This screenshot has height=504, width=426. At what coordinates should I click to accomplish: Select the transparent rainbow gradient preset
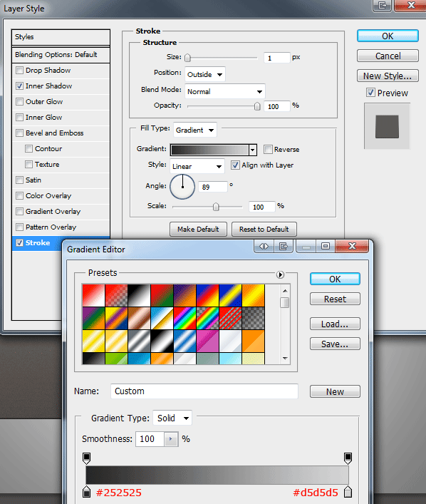coord(207,318)
